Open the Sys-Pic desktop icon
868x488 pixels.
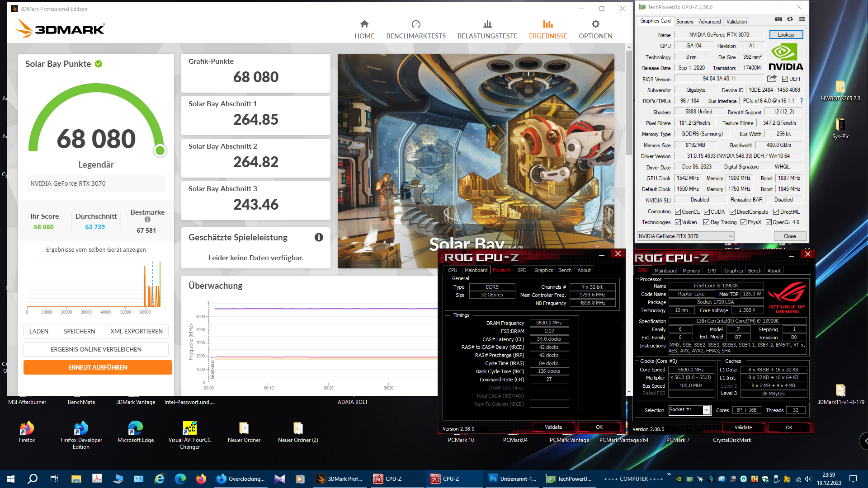tap(840, 128)
